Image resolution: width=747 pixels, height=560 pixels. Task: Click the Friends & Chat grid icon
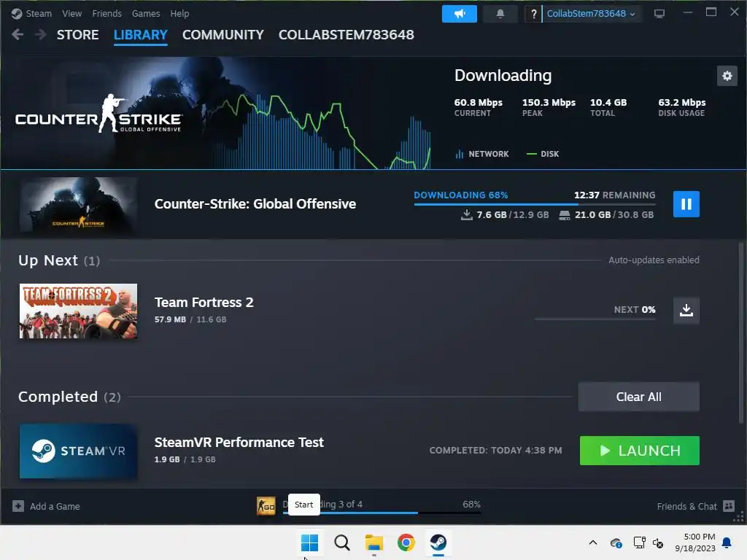click(729, 506)
